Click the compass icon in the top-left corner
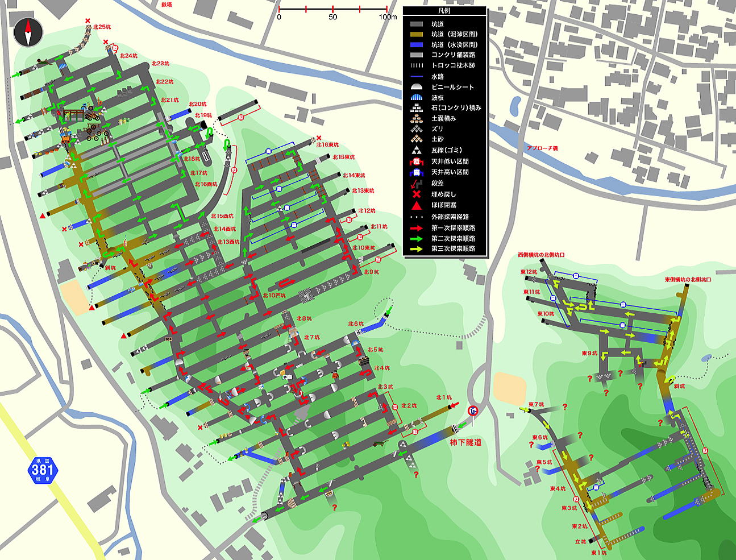 click(x=28, y=32)
